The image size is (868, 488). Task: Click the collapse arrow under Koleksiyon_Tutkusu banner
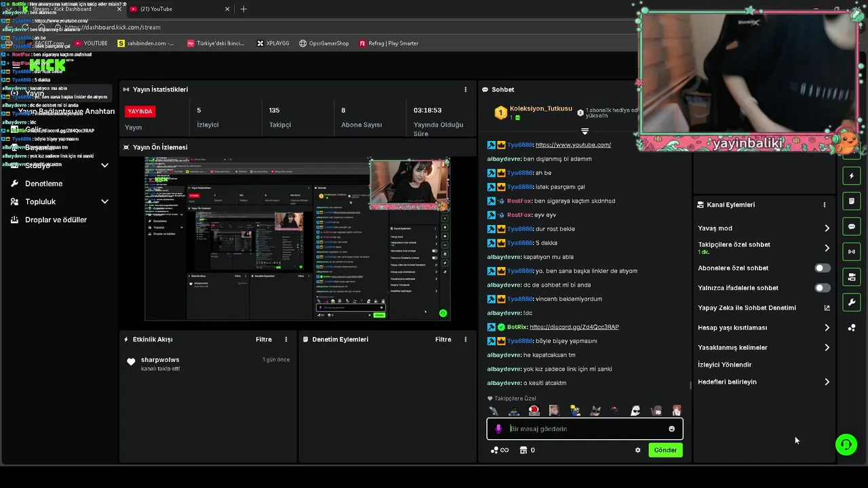point(585,131)
